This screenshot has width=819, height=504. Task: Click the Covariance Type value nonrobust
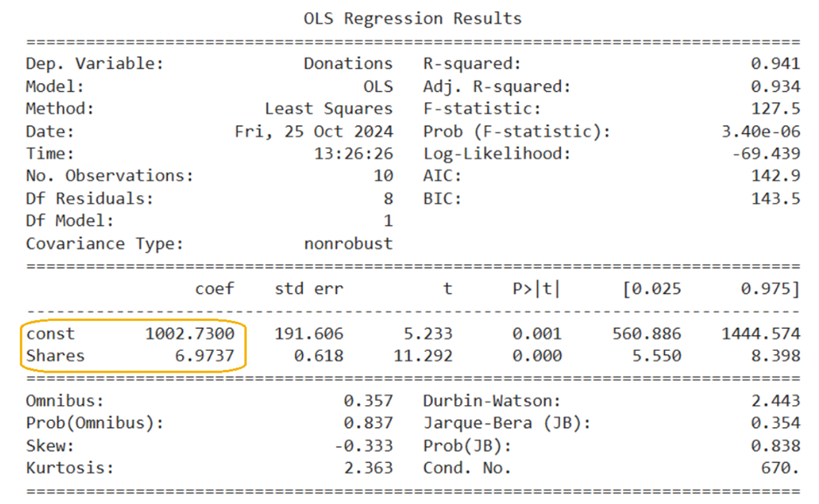pyautogui.click(x=348, y=244)
